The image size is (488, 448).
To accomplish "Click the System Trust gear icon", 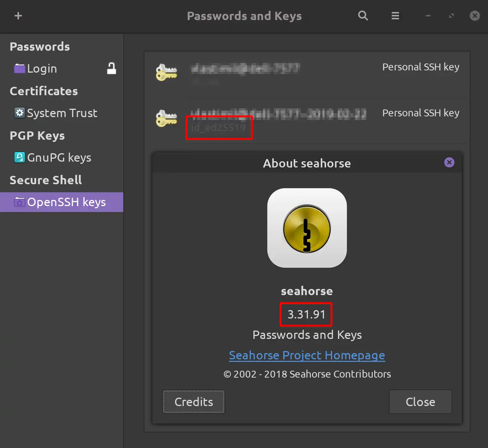I will click(x=19, y=113).
